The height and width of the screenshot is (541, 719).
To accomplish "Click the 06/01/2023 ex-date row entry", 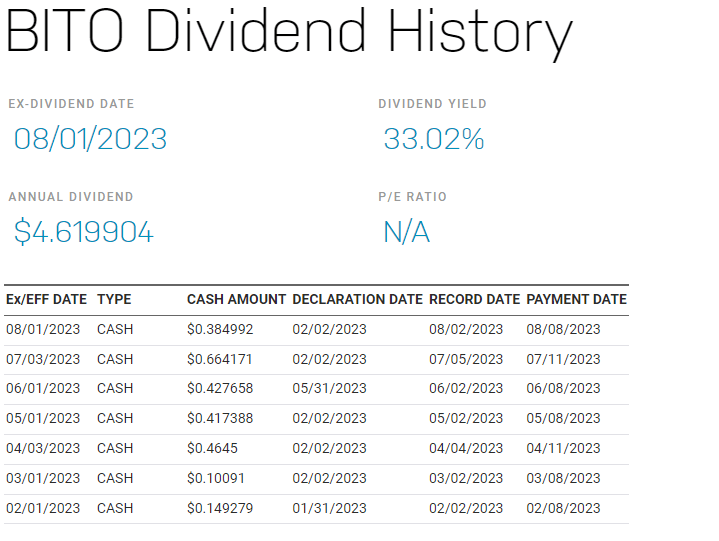I will [43, 389].
